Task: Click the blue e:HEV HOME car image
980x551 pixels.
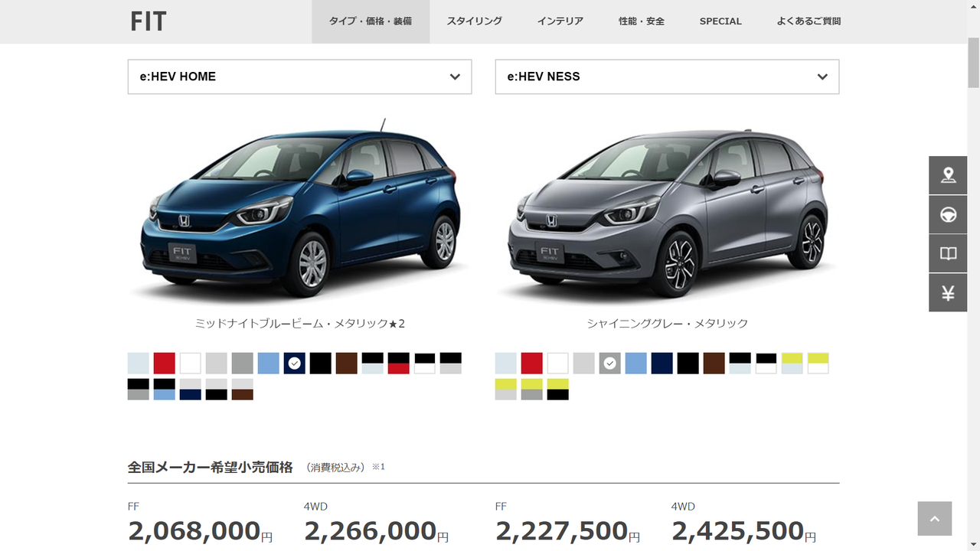Action: pos(300,209)
